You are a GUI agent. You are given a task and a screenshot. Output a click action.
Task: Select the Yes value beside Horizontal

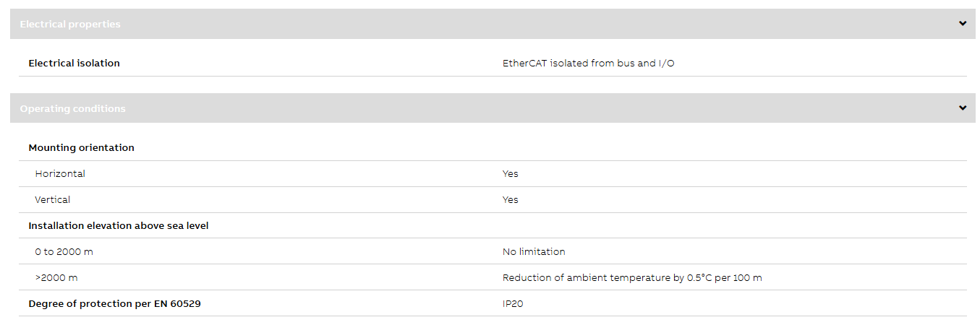coord(511,174)
